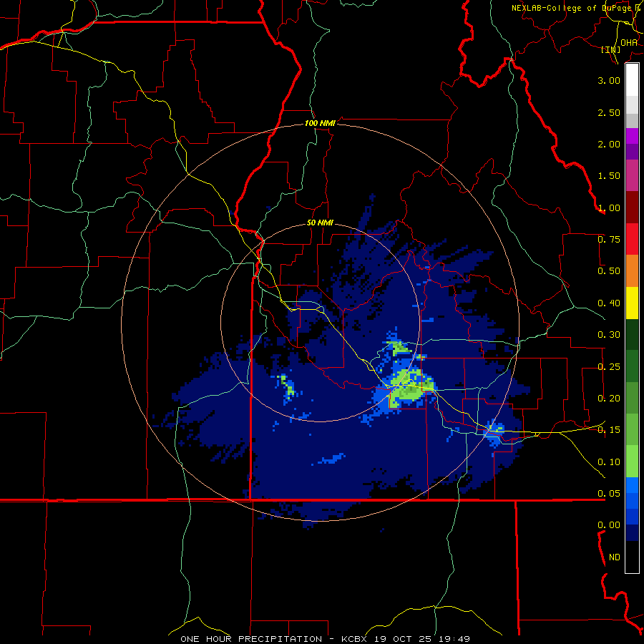The height and width of the screenshot is (644, 644).
Task: Click the 0.25 scale value
Action: coord(609,367)
